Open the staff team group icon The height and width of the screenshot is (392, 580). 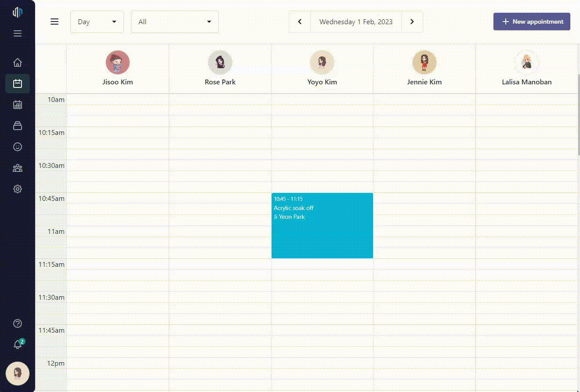pyautogui.click(x=18, y=168)
